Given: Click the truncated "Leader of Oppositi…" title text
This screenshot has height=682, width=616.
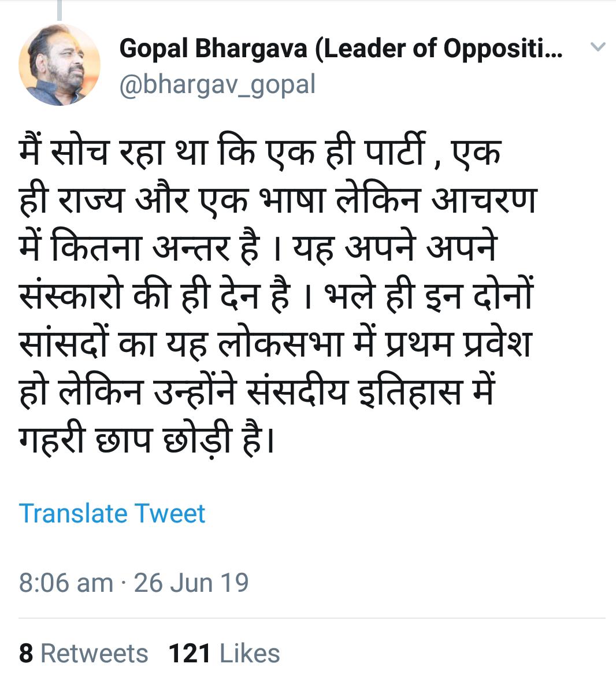Looking at the screenshot, I should coord(439,49).
